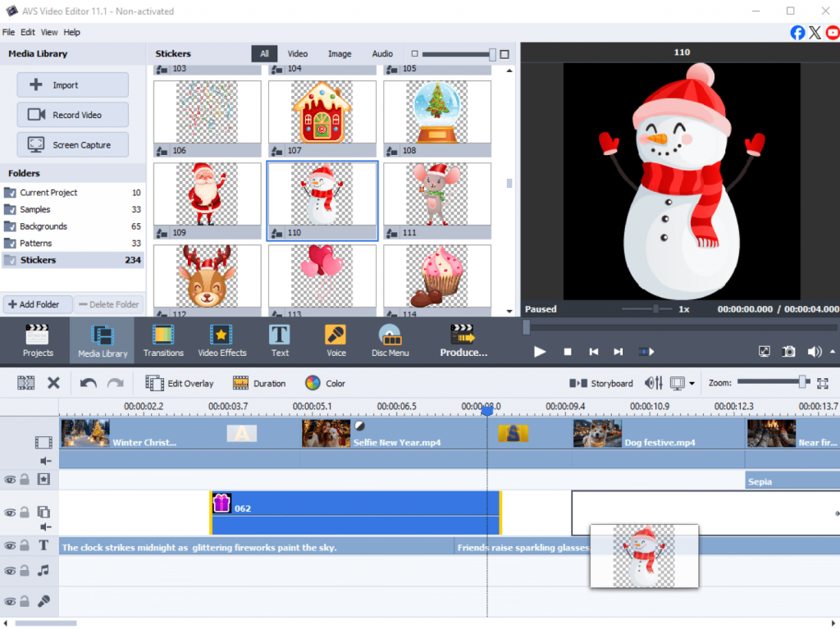
Task: Toggle visibility eye on the music track
Action: pyautogui.click(x=10, y=570)
